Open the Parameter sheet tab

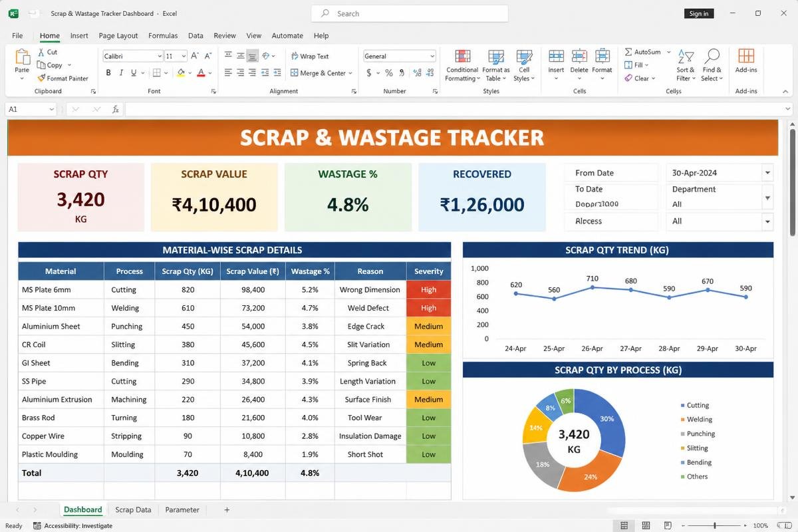[182, 510]
